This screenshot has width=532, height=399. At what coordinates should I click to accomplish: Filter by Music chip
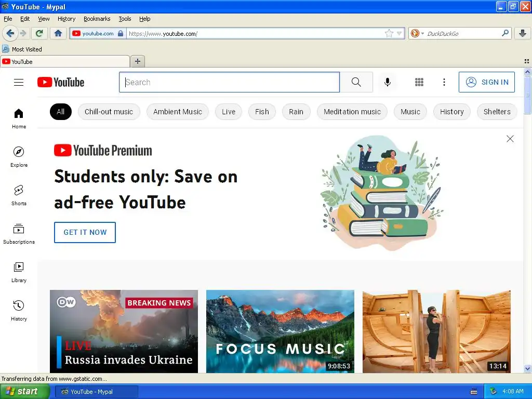(410, 112)
